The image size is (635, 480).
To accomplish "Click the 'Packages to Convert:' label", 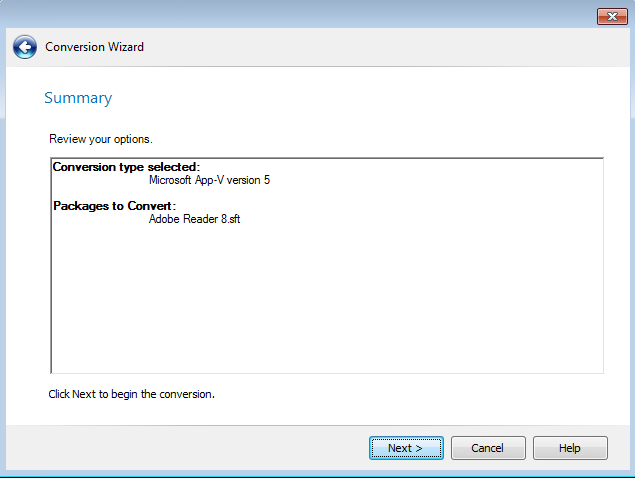I will (114, 206).
